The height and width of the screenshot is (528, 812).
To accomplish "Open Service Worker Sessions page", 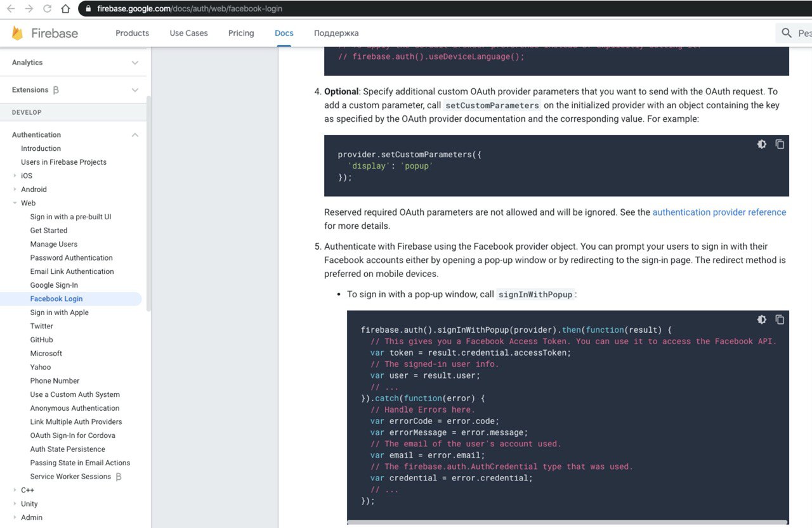I will (x=70, y=477).
